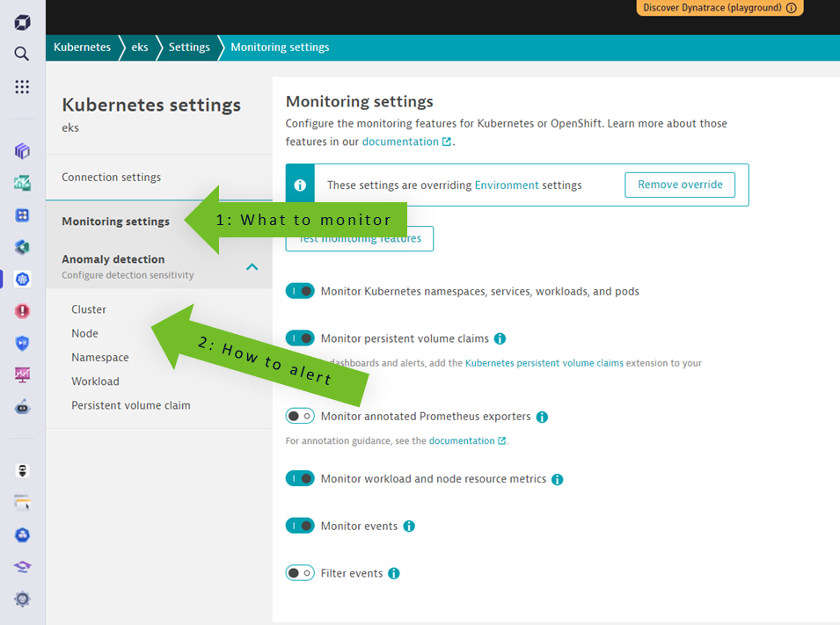Disable the Monitor events switch
The height and width of the screenshot is (625, 840).
coord(300,526)
